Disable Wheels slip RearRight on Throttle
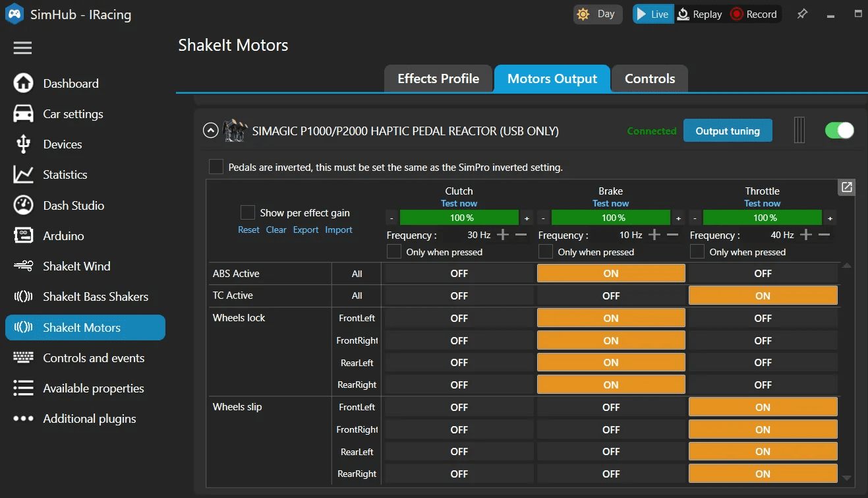This screenshot has height=498, width=868. coord(763,474)
